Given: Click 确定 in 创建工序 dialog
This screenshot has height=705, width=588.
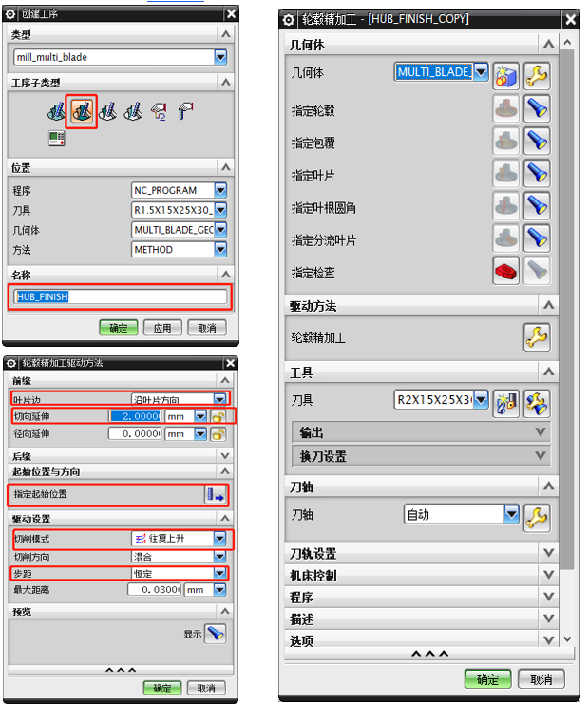Looking at the screenshot, I should [x=119, y=328].
